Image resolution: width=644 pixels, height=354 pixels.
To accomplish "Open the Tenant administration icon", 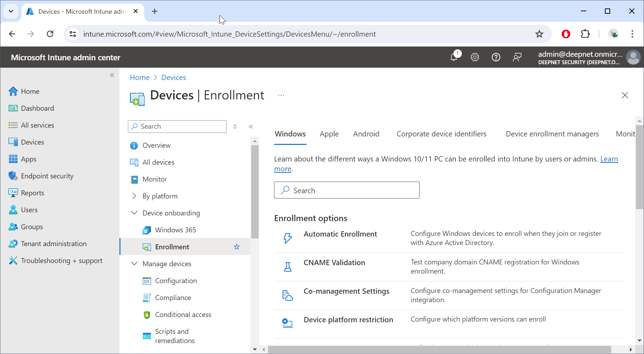I will [13, 244].
